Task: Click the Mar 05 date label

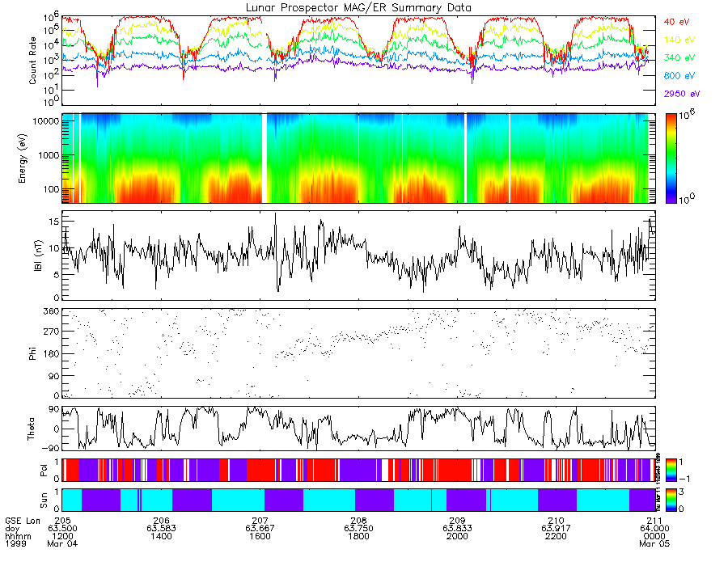Action: pos(654,543)
